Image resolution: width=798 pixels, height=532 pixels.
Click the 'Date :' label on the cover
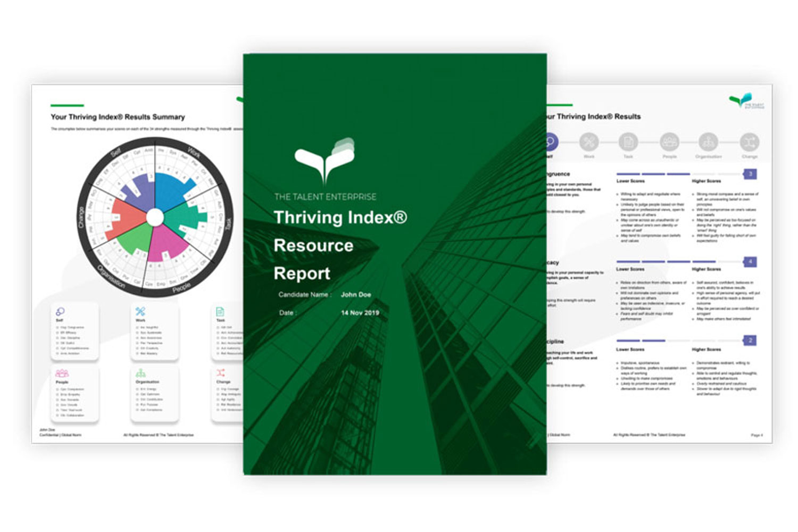[x=288, y=313]
